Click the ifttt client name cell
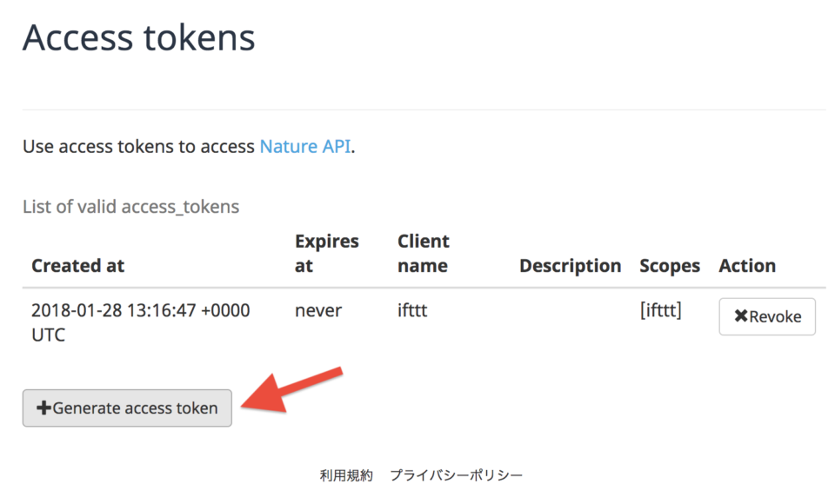Image resolution: width=835 pixels, height=504 pixels. coord(412,310)
